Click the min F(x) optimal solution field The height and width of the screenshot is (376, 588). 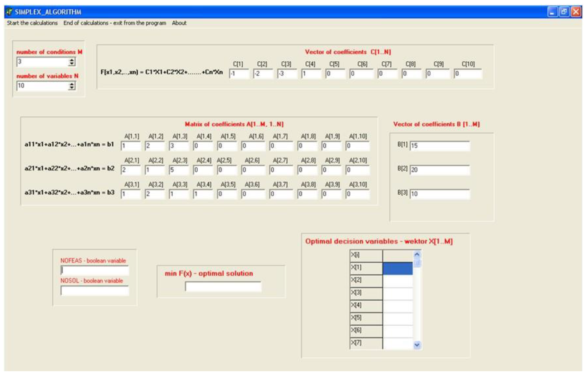click(223, 286)
